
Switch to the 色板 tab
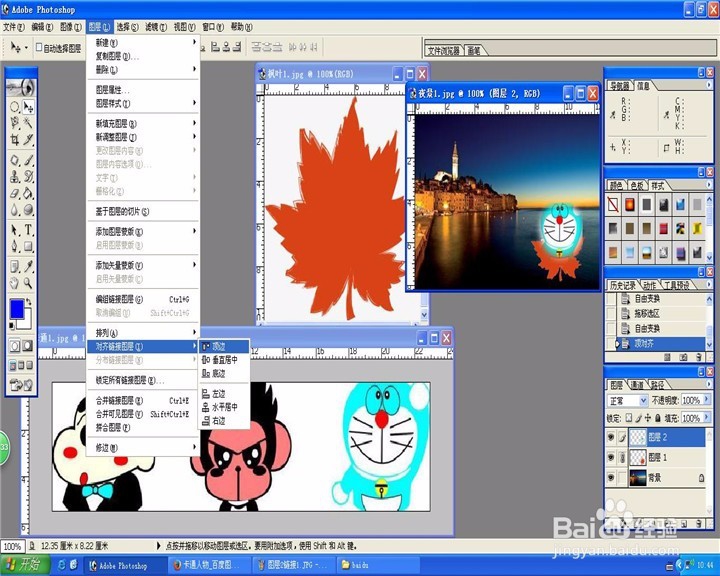(637, 186)
